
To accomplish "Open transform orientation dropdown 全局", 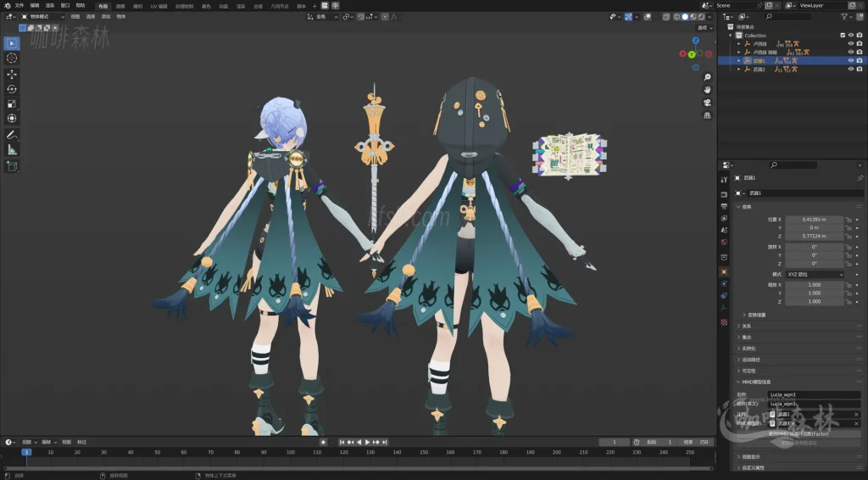I will (x=323, y=17).
